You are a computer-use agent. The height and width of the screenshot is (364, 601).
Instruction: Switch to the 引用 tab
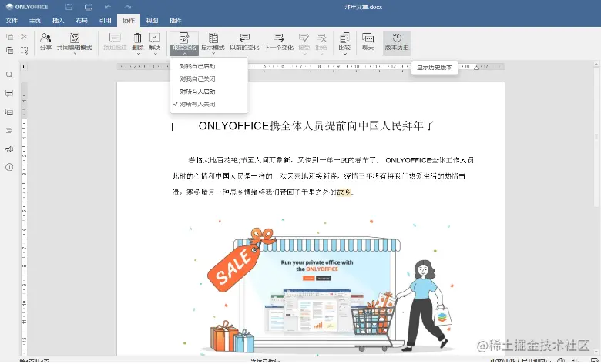tap(105, 20)
